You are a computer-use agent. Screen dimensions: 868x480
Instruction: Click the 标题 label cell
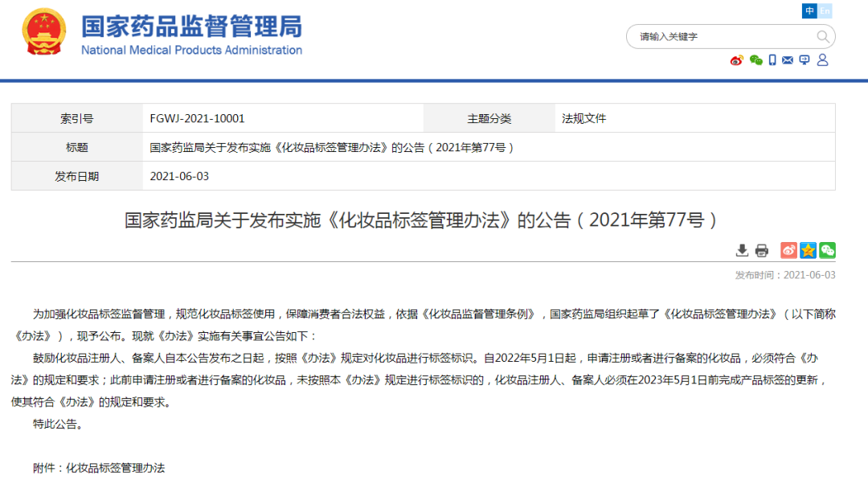(77, 147)
